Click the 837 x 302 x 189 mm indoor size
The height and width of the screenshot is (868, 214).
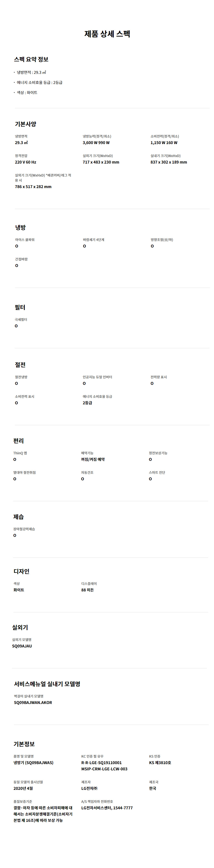(169, 162)
